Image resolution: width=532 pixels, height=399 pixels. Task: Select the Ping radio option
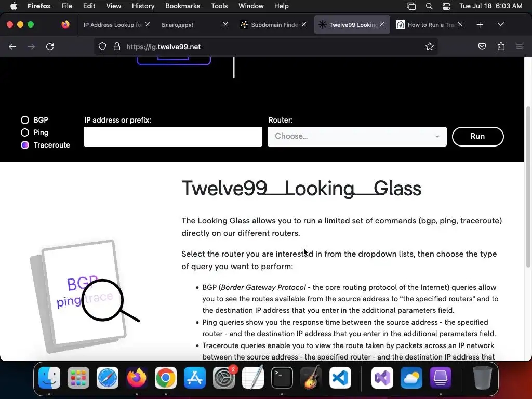coord(25,132)
